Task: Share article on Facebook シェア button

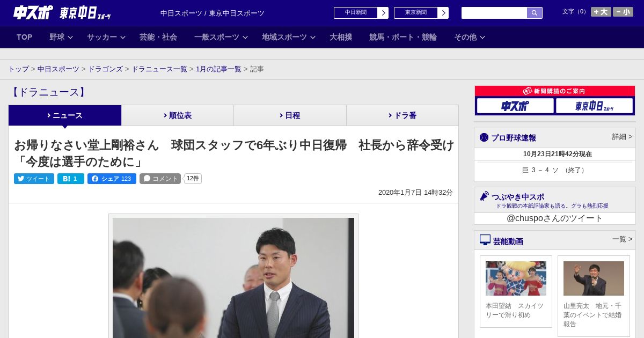Action: point(112,179)
